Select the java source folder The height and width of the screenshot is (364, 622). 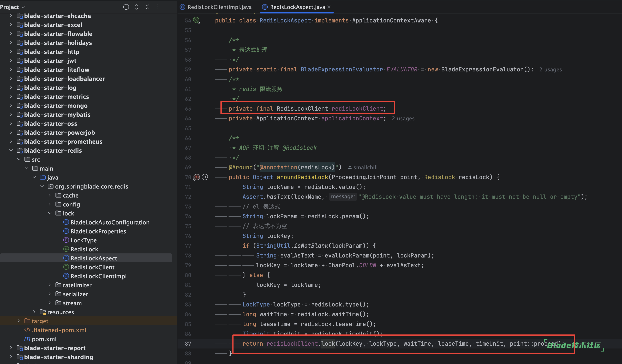click(53, 178)
